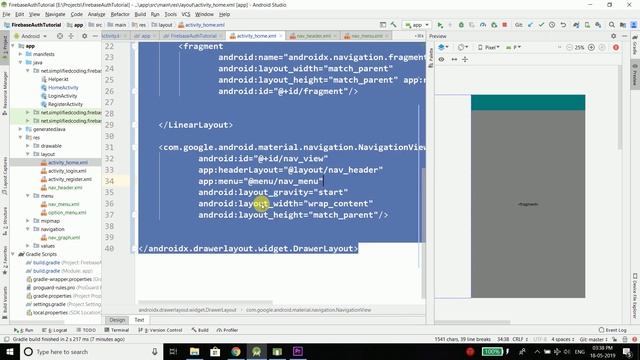The width and height of the screenshot is (640, 360).
Task: Select option_menu.xml in the menu folder
Action: [x=67, y=213]
